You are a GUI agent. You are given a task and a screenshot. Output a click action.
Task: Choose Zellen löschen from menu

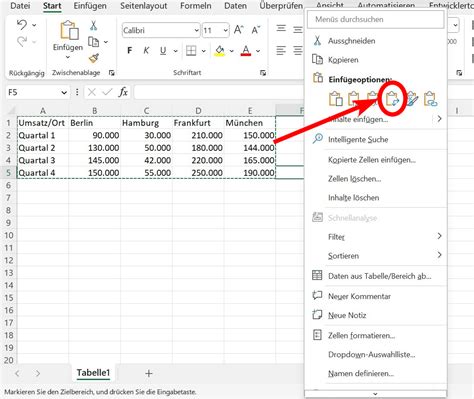tap(354, 179)
